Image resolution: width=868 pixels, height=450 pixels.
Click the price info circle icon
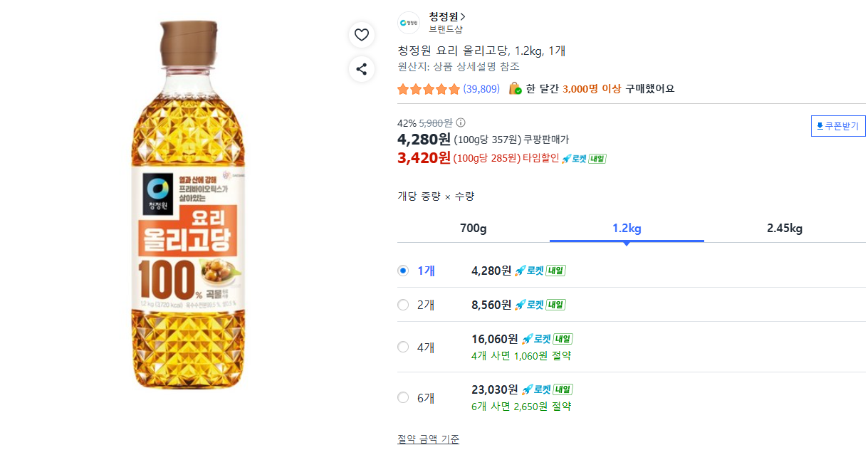coord(461,122)
